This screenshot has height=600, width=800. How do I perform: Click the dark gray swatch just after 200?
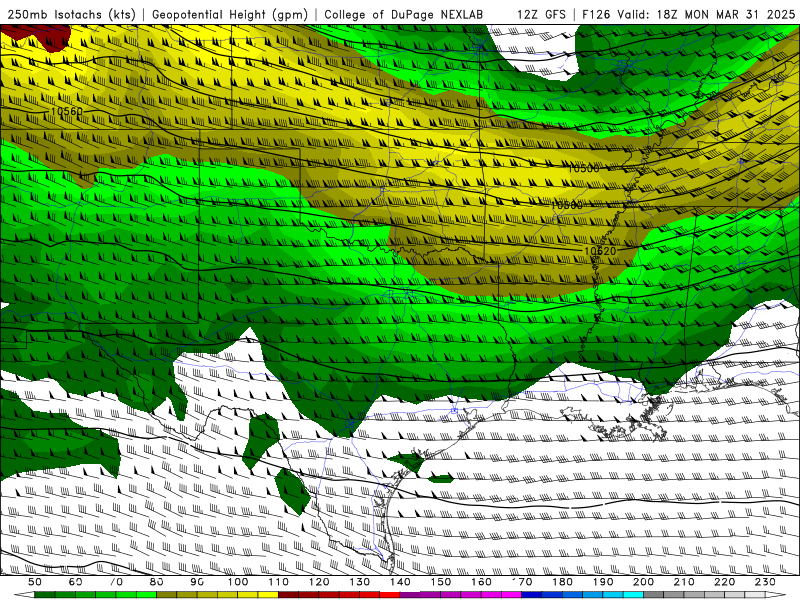coord(654,595)
